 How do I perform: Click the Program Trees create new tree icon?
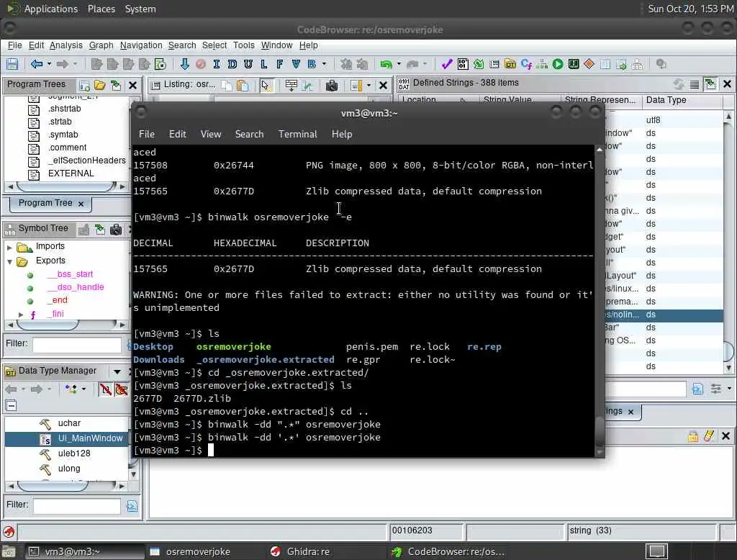point(85,85)
